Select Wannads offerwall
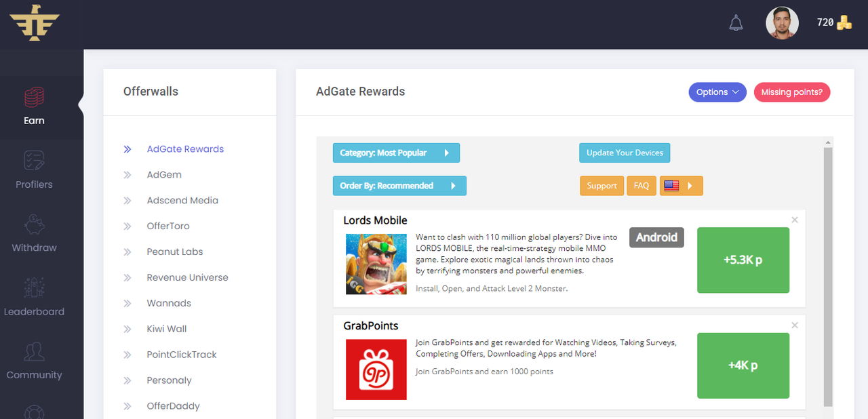This screenshot has height=419, width=868. (169, 304)
